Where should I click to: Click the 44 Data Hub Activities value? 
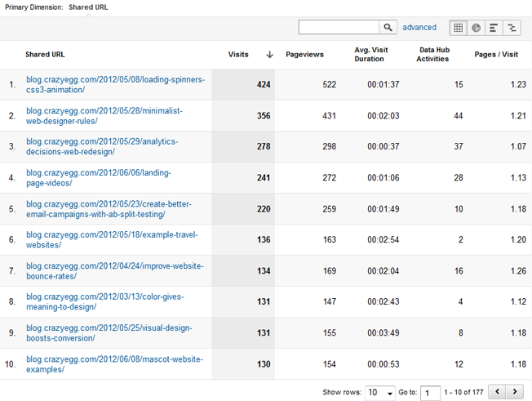point(459,116)
